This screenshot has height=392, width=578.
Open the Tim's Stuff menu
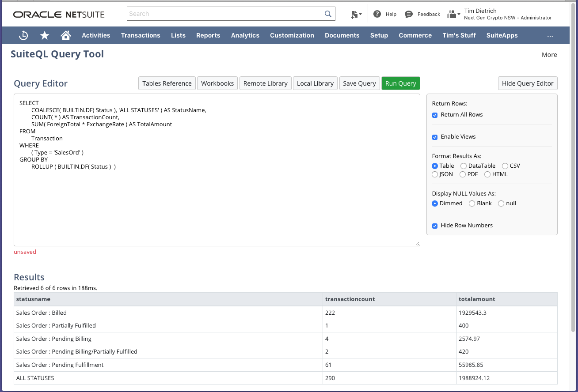pos(459,35)
